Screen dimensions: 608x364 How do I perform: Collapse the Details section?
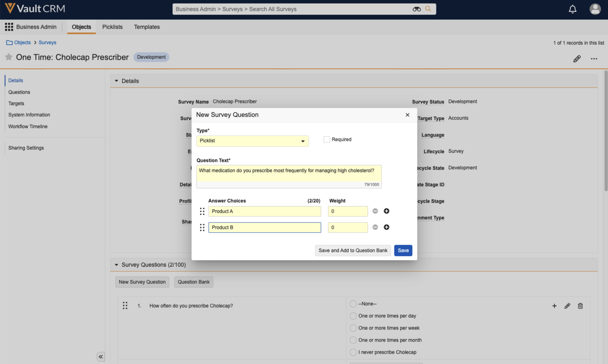116,81
